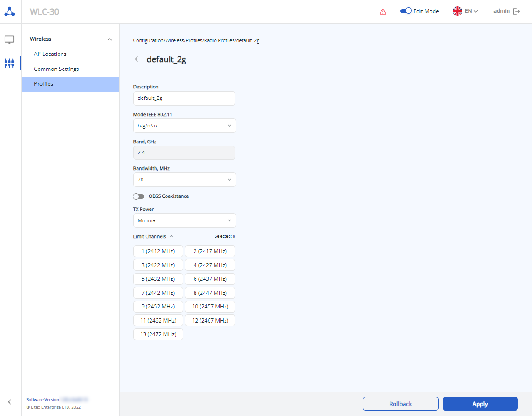This screenshot has height=416, width=532.
Task: Open the configuration sliders icon in sidebar
Action: point(9,63)
